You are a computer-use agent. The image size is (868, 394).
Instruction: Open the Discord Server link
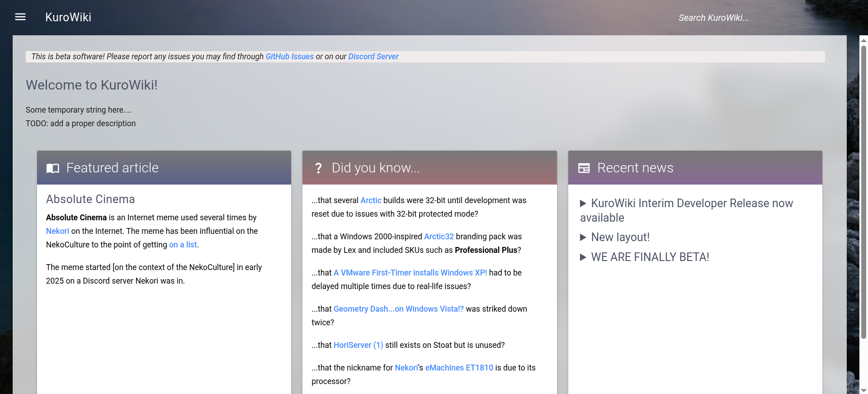373,57
